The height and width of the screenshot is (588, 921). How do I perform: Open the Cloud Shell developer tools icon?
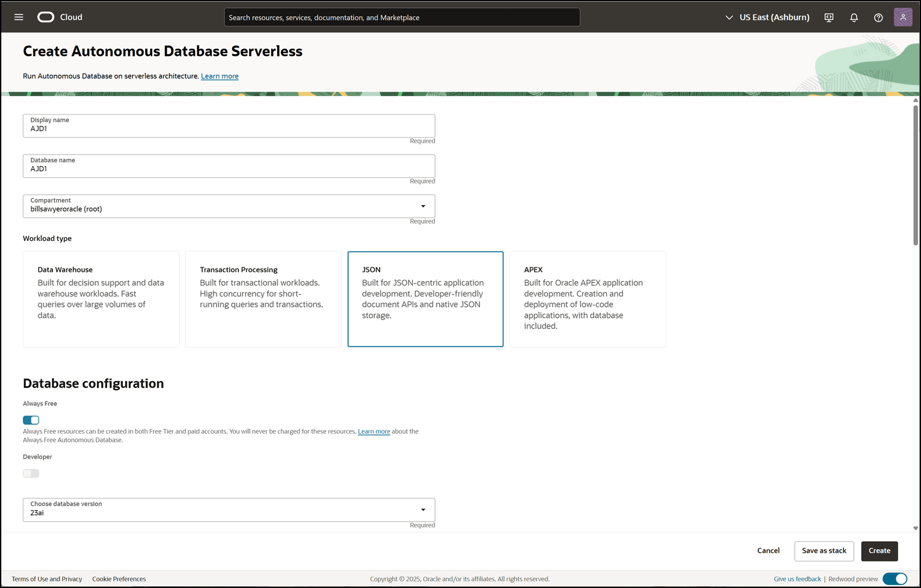[x=829, y=17]
